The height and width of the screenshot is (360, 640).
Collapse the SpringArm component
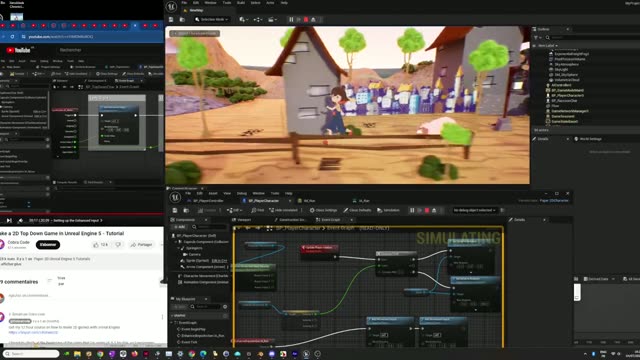pyautogui.click(x=178, y=248)
